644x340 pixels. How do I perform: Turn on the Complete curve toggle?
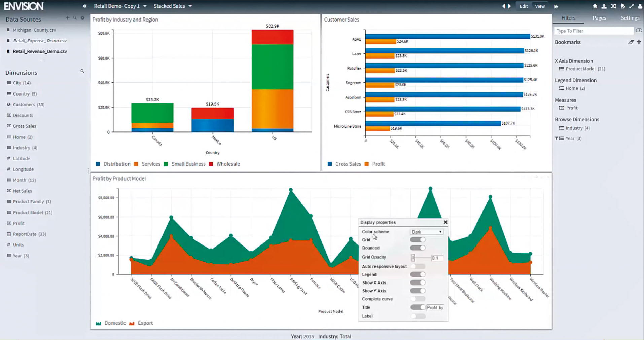pyautogui.click(x=418, y=299)
